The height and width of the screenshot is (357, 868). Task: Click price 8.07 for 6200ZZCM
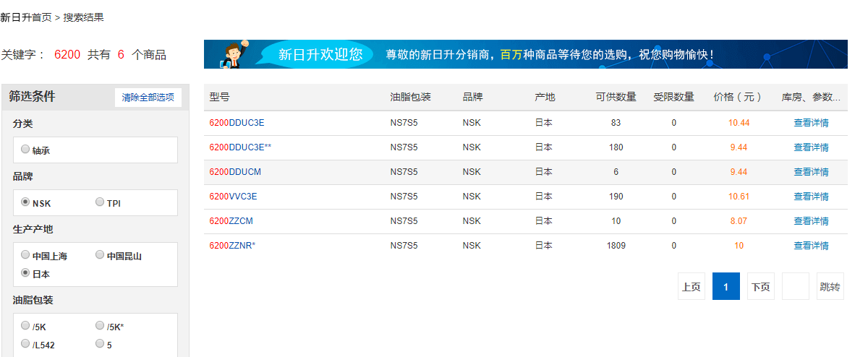point(739,221)
